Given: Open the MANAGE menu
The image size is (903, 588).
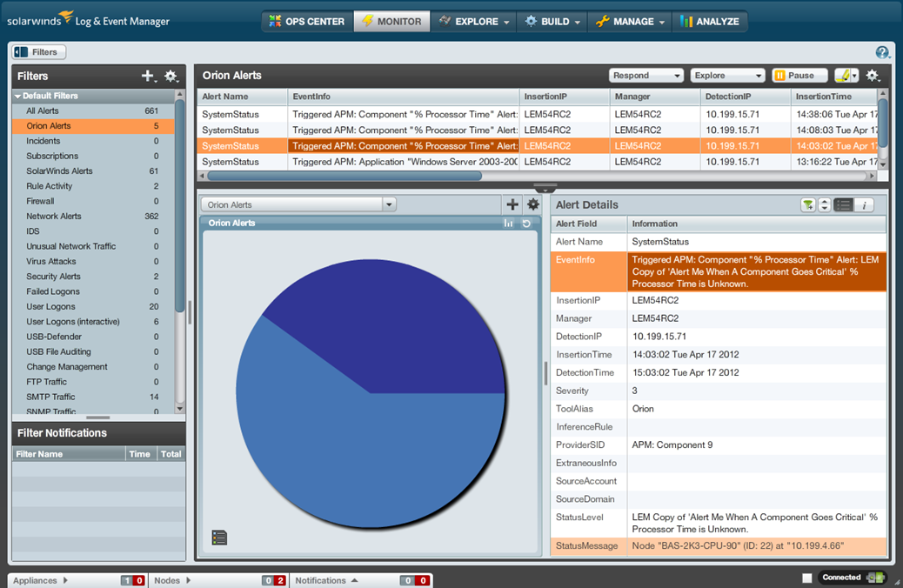Looking at the screenshot, I should (630, 21).
